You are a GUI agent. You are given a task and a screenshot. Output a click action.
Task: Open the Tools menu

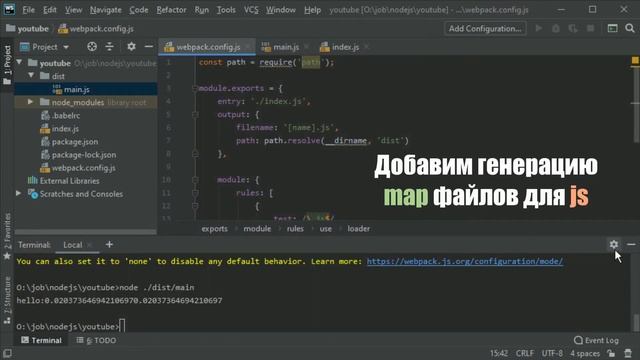click(x=226, y=9)
